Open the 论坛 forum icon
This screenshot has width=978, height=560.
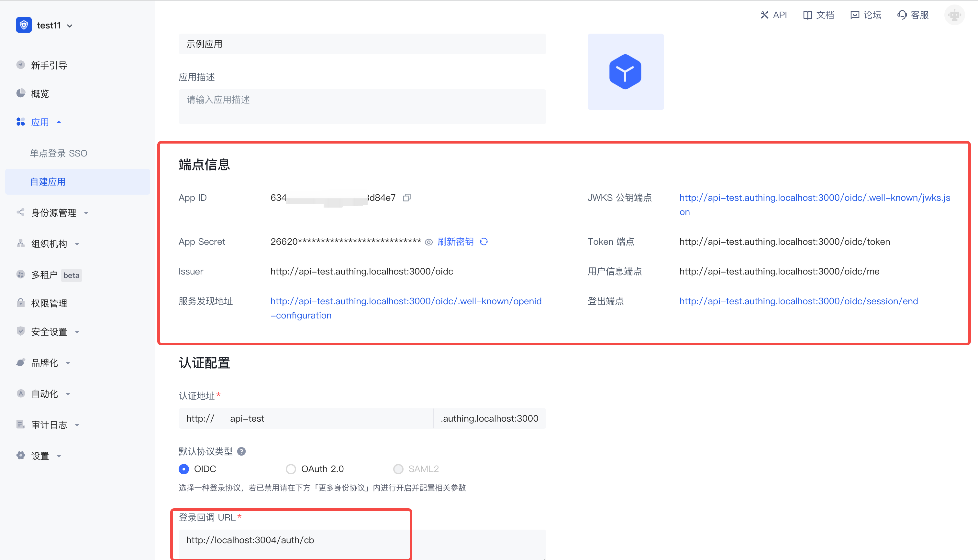pyautogui.click(x=855, y=15)
